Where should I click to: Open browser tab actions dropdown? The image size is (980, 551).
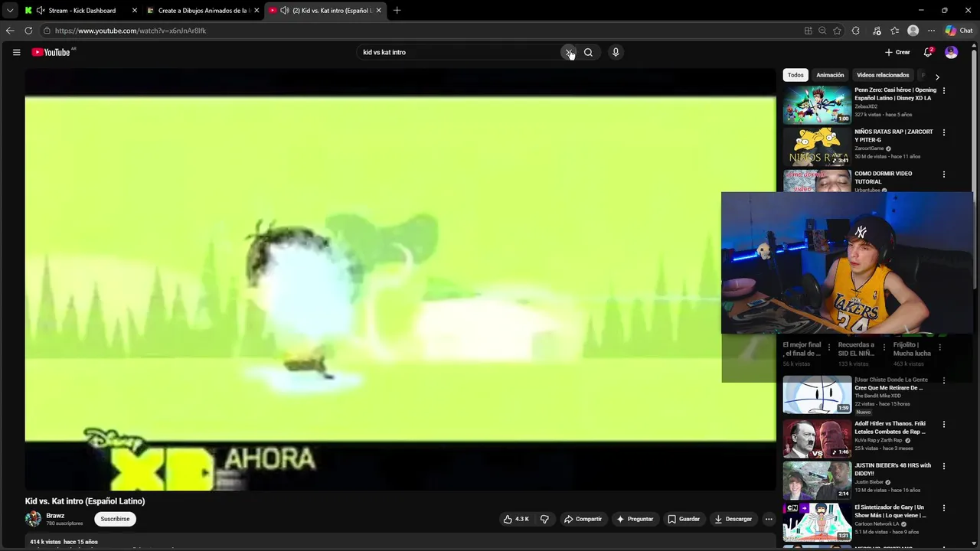tap(10, 11)
